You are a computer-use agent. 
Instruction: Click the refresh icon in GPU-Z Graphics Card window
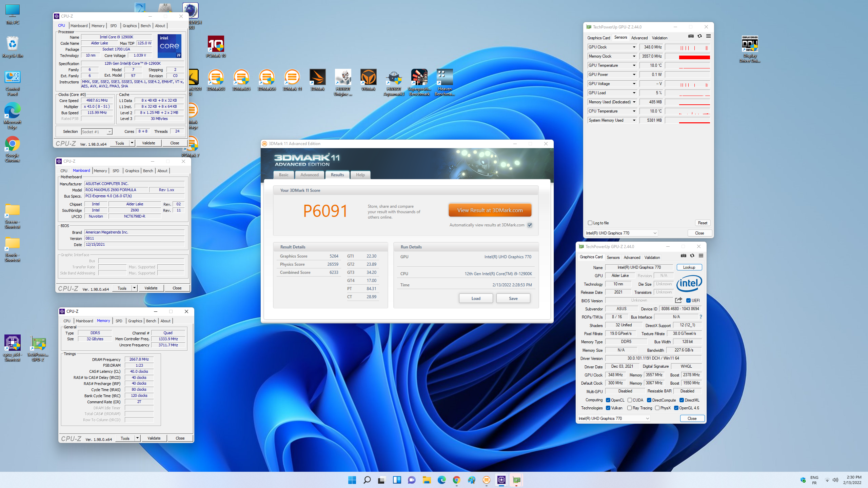tap(692, 256)
